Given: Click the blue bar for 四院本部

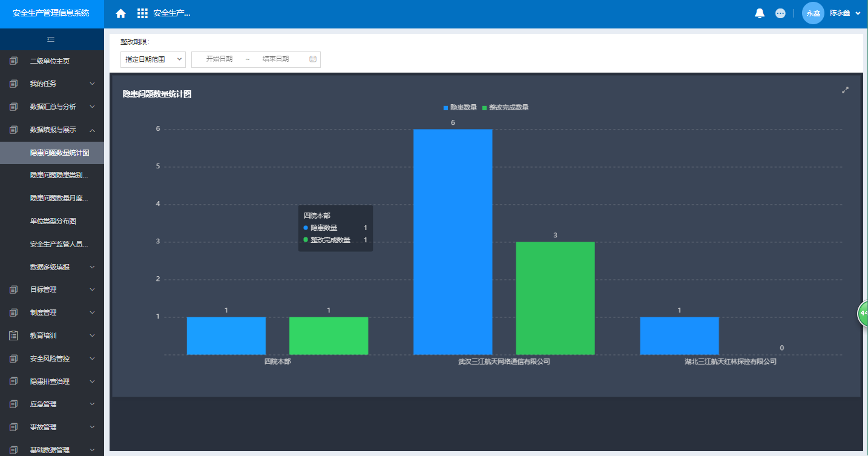Looking at the screenshot, I should point(226,335).
